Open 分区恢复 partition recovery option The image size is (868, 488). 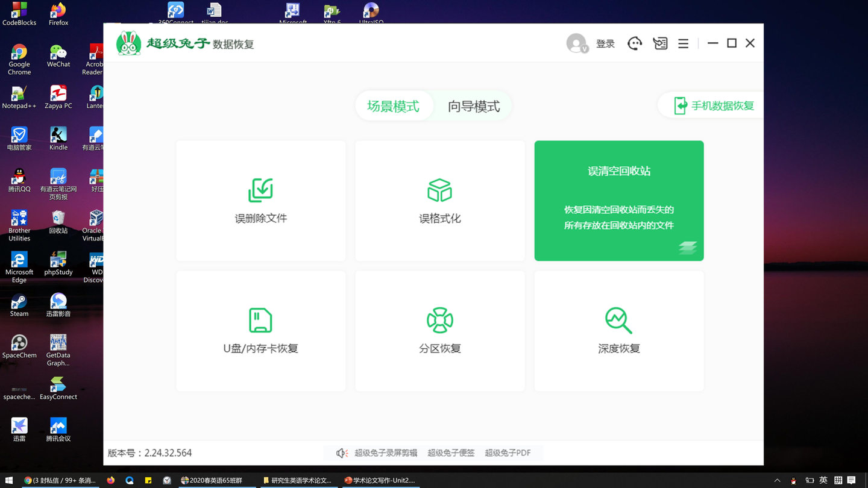(x=439, y=331)
